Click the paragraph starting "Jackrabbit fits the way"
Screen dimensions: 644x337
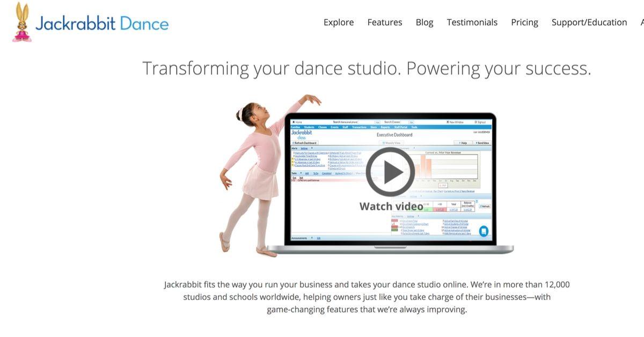tap(367, 297)
